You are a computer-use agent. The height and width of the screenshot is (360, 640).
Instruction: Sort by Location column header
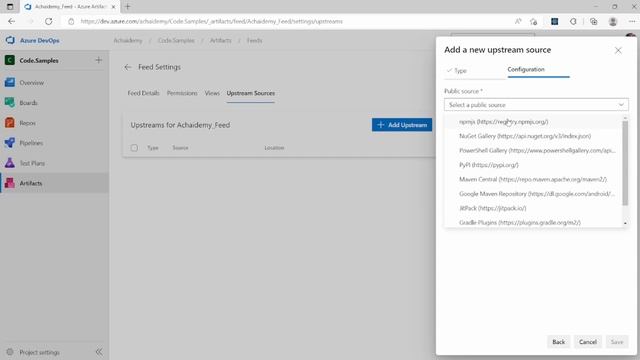[x=274, y=148]
